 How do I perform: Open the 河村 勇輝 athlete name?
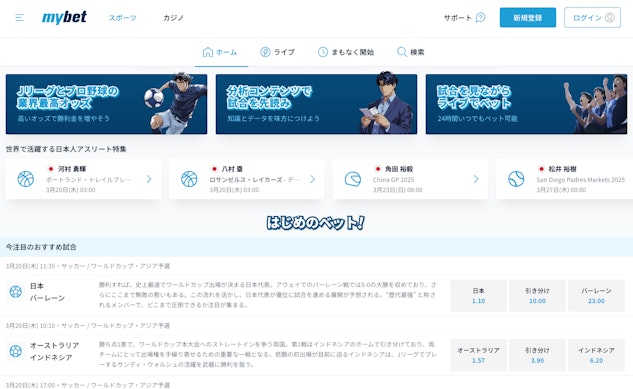pos(72,169)
